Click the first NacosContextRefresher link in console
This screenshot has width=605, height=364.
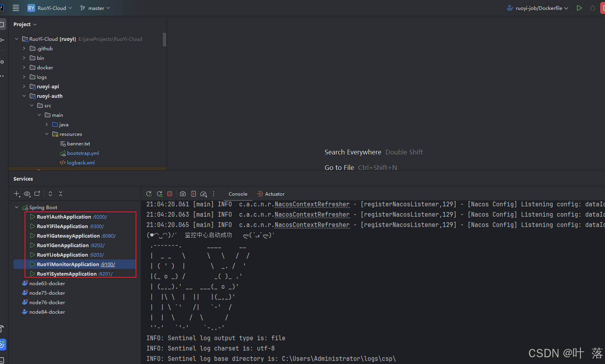pos(312,204)
